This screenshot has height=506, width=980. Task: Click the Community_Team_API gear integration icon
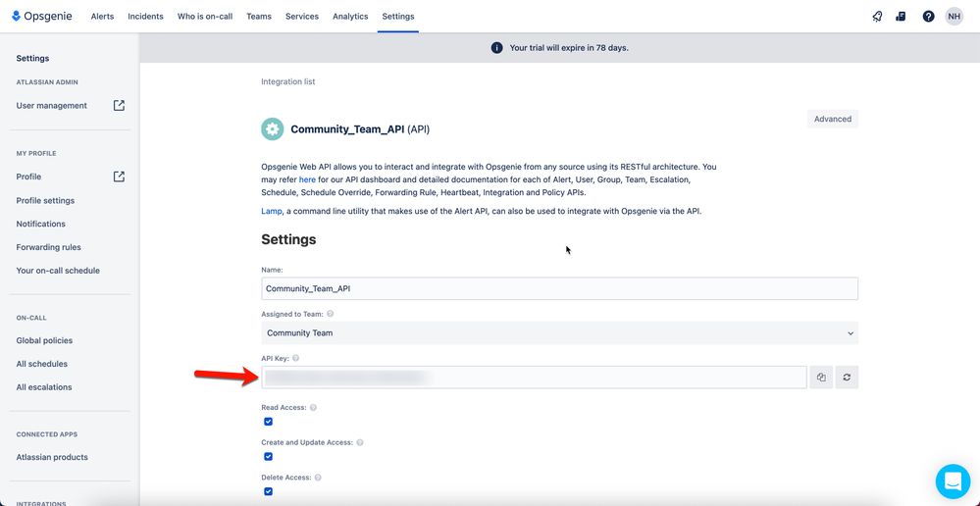pos(272,129)
